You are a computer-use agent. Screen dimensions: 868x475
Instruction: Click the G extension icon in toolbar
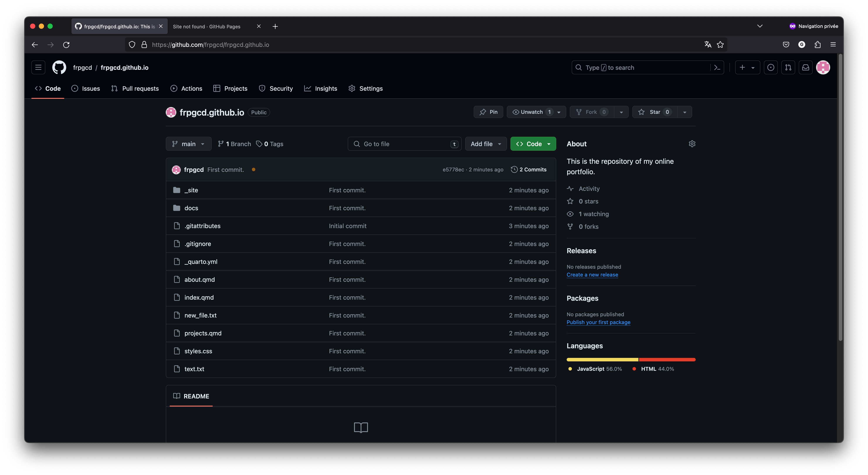pos(802,44)
